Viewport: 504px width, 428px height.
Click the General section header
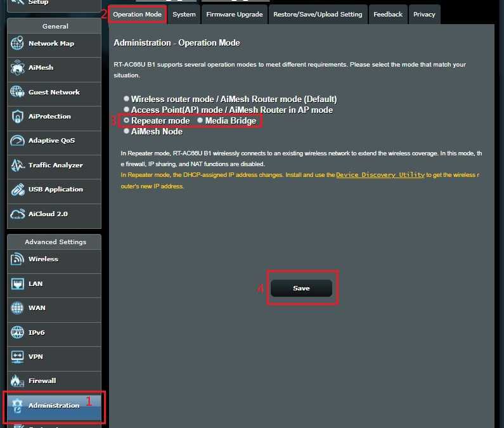(x=55, y=27)
